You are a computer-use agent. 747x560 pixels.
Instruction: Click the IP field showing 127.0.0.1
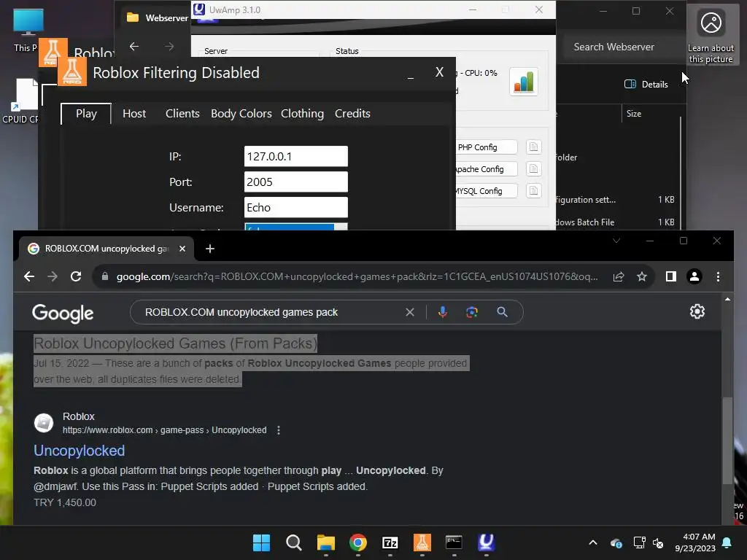pyautogui.click(x=296, y=156)
